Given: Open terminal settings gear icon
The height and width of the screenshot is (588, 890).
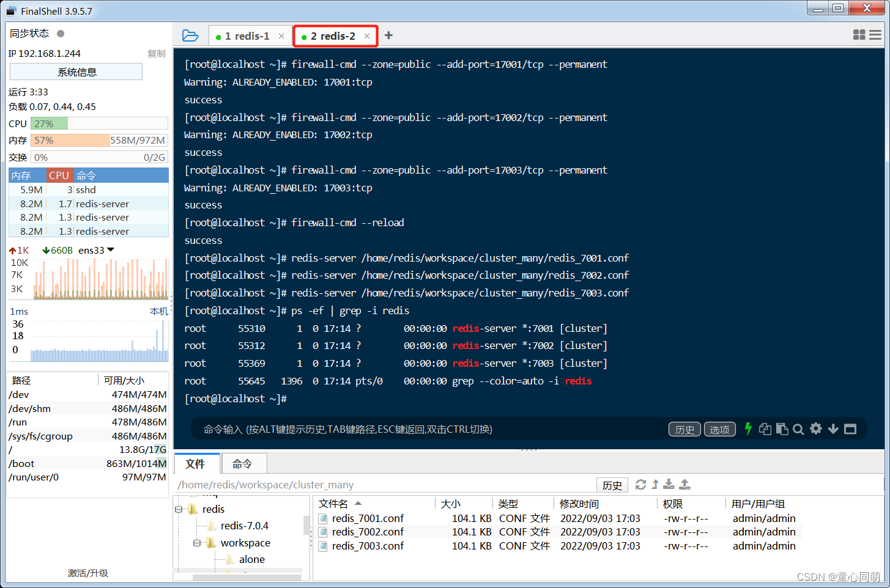Looking at the screenshot, I should tap(816, 428).
